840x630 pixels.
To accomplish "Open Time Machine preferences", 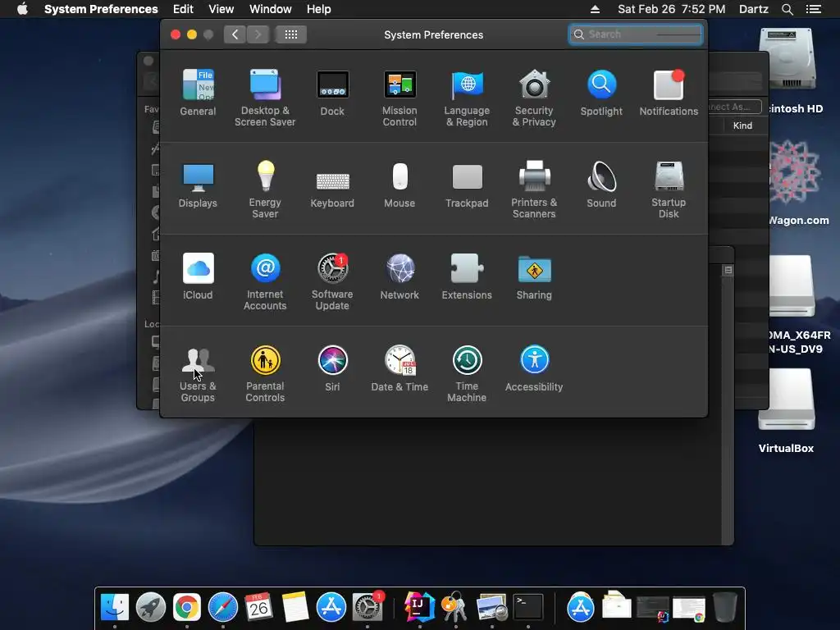I will tap(467, 373).
